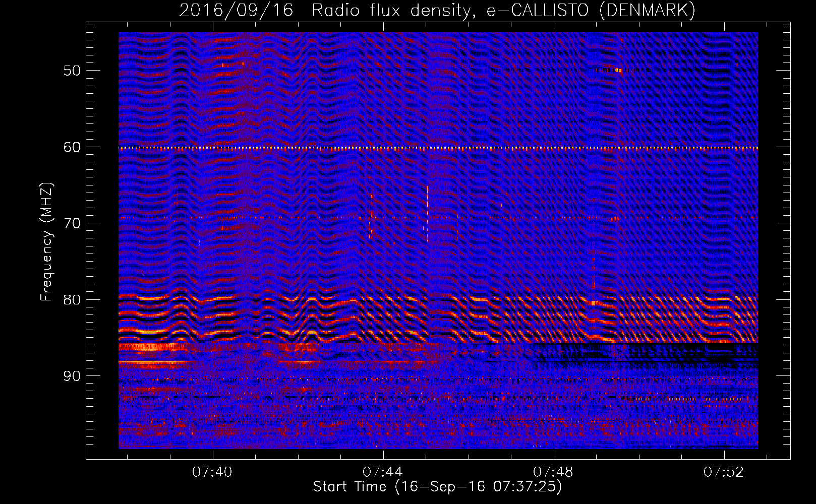Click the Start Time axis label
The height and width of the screenshot is (504, 816).
(x=437, y=487)
